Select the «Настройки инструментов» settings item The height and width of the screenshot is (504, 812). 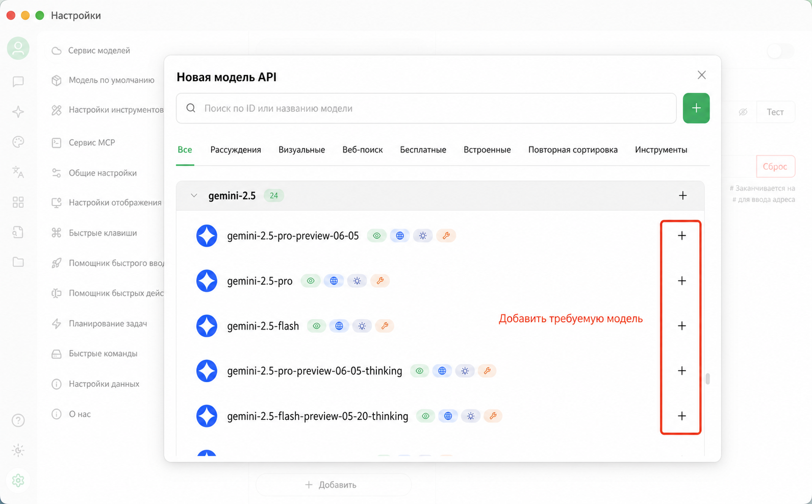point(107,110)
